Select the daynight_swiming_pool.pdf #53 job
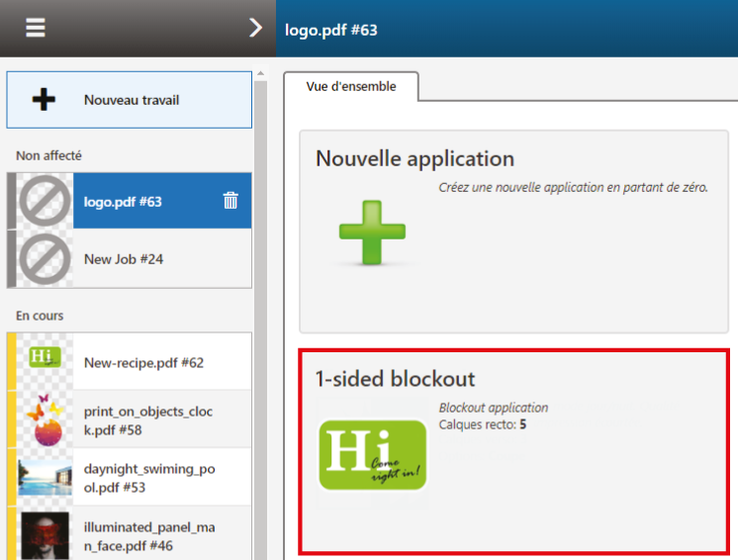The width and height of the screenshot is (738, 560). click(130, 477)
